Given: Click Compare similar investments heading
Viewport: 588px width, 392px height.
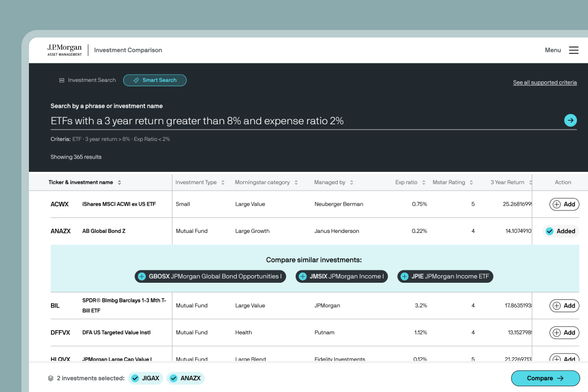Looking at the screenshot, I should pos(314,260).
